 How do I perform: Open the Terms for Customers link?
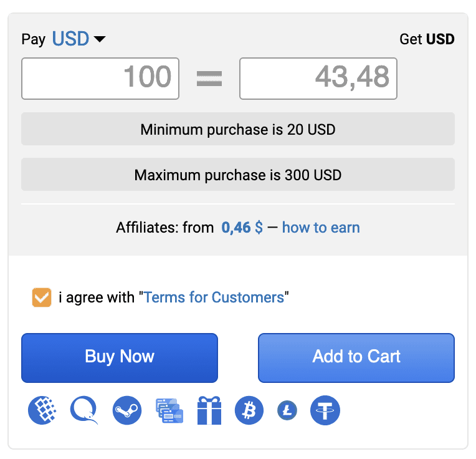[214, 297]
